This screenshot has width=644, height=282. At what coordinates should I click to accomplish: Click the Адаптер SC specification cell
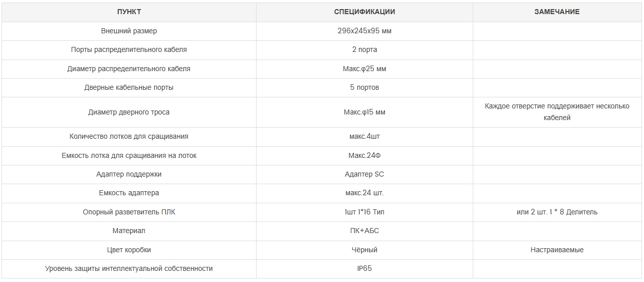pyautogui.click(x=365, y=175)
